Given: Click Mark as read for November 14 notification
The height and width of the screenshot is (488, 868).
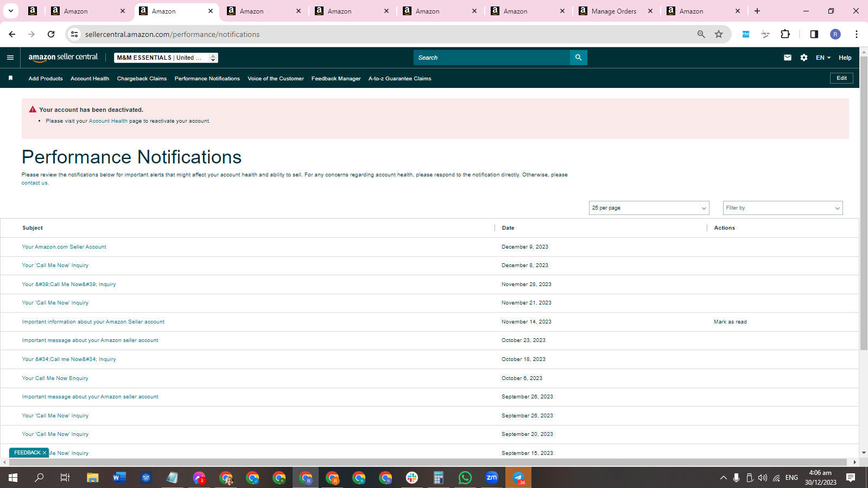Looking at the screenshot, I should [730, 322].
